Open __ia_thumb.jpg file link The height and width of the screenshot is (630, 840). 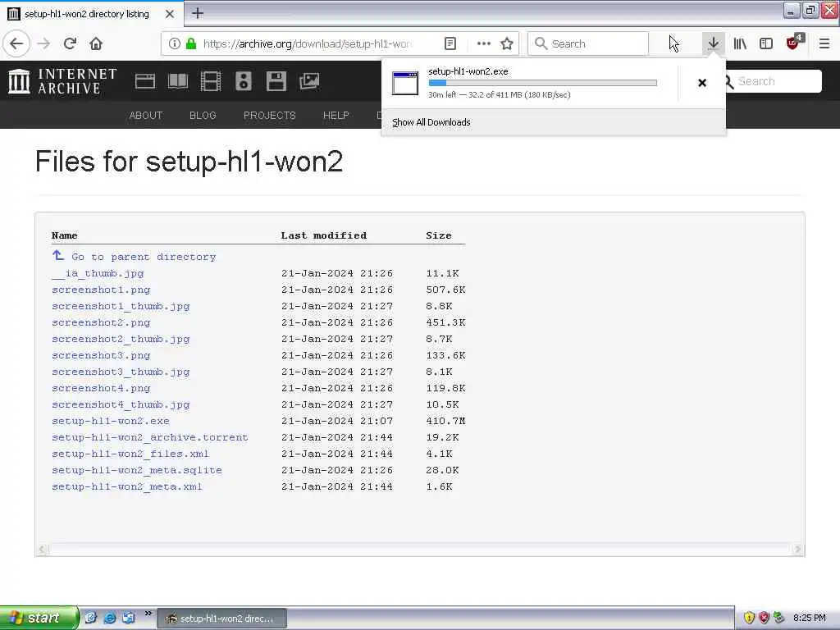98,273
